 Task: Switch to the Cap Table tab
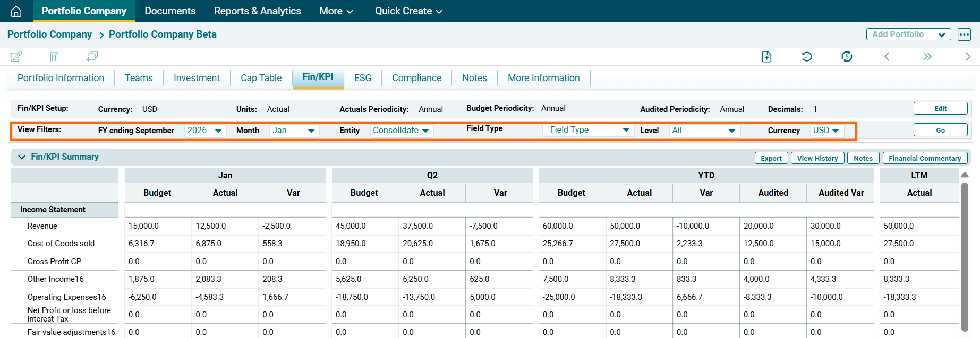261,78
